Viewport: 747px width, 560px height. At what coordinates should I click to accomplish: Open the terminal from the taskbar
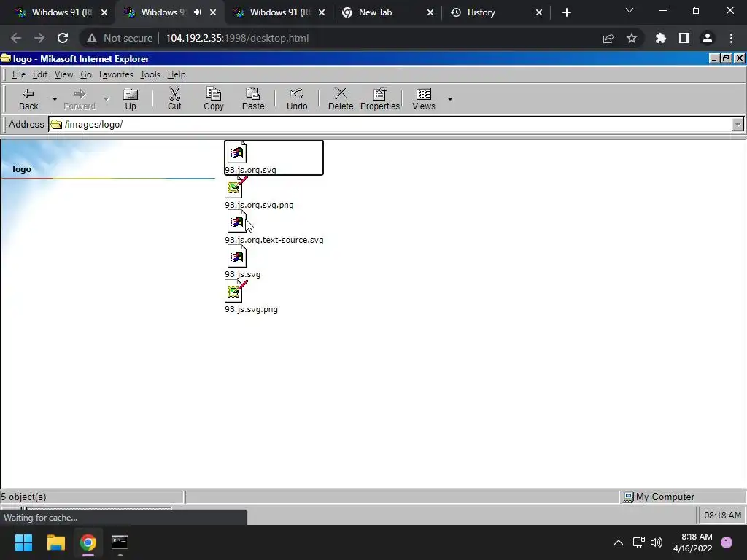(120, 542)
